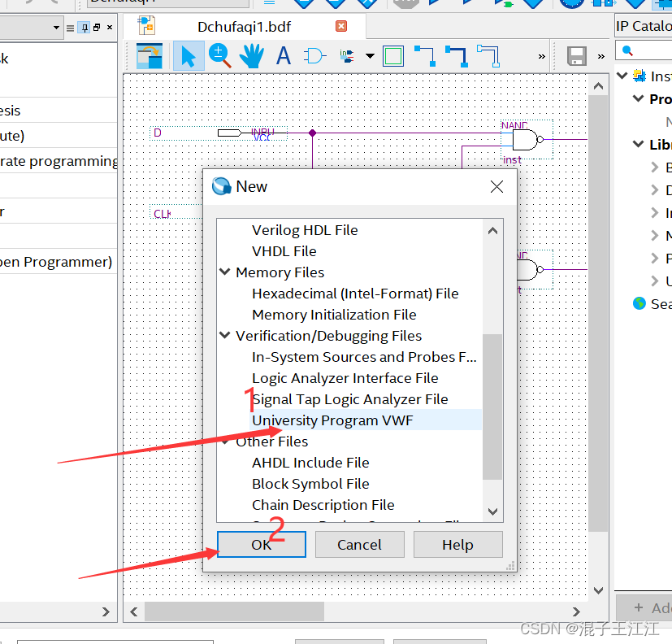Click the schematic vertical scroll up arrow
The height and width of the screenshot is (644, 672).
599,86
